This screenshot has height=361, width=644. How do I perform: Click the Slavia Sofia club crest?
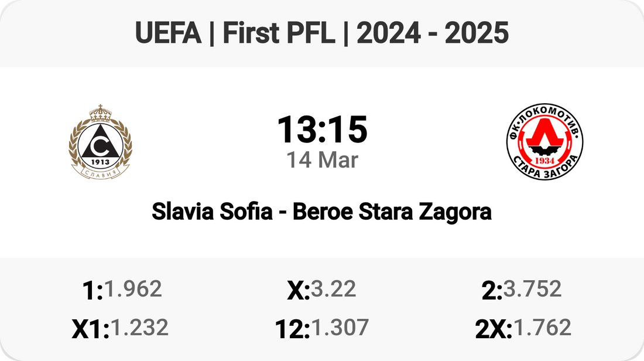point(101,141)
